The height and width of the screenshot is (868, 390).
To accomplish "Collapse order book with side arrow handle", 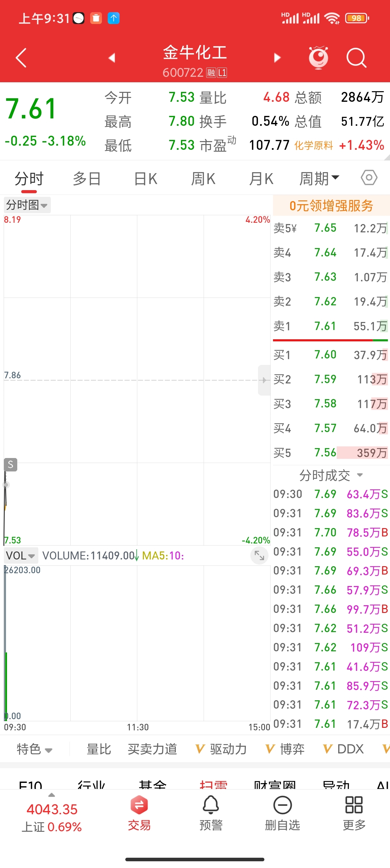I will 264,380.
